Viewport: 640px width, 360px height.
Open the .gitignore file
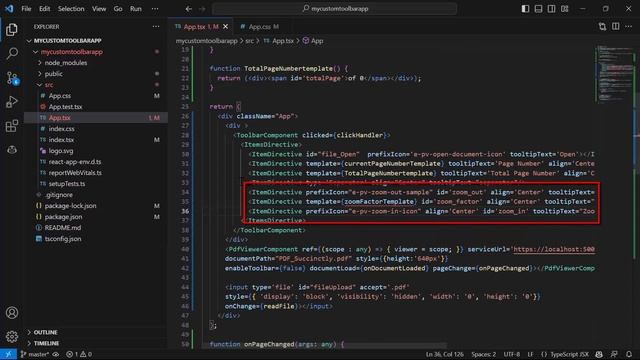[x=59, y=195]
